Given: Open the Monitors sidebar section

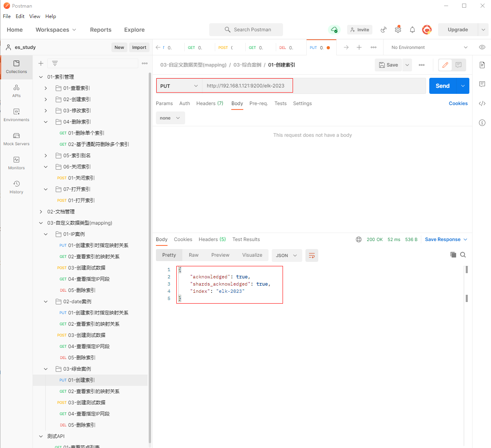Looking at the screenshot, I should (x=16, y=163).
